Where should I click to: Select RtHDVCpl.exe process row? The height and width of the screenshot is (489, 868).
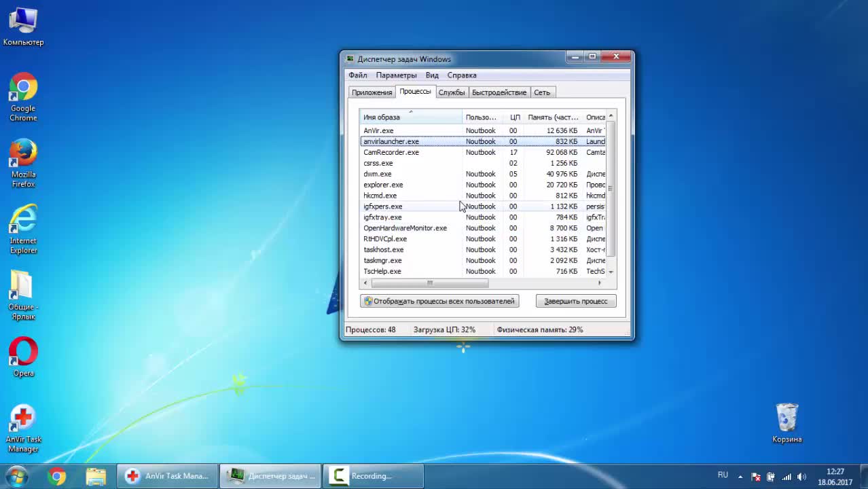click(x=483, y=239)
